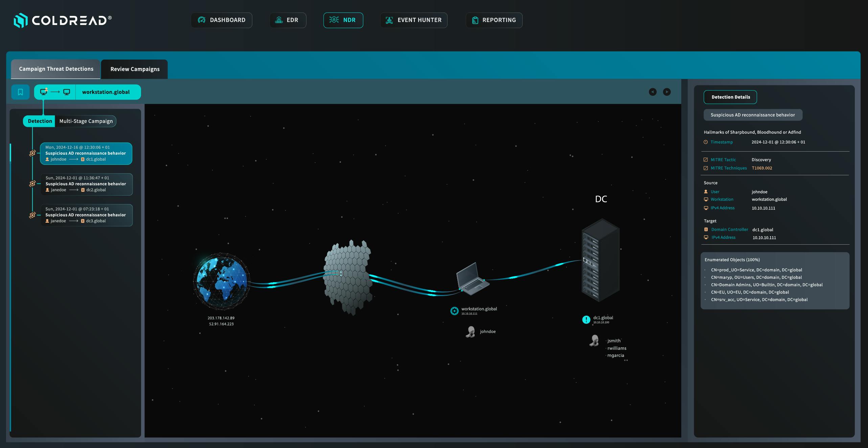Viewport: 868px width, 448px height.
Task: Click the honeycomb firewall node
Action: [x=348, y=277]
